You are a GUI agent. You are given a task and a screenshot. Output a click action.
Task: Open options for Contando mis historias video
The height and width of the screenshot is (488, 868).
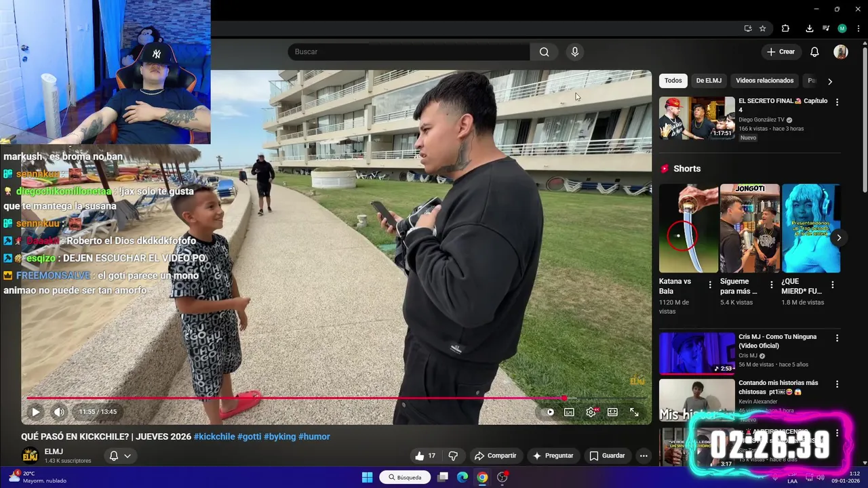[837, 384]
